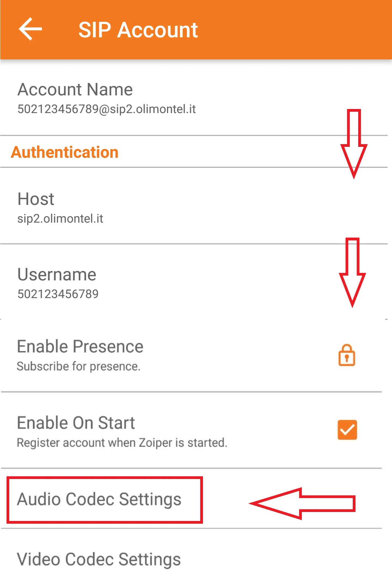Click the account name value 502123456789@sip2.olimontel.it
The width and height of the screenshot is (392, 582).
[107, 109]
